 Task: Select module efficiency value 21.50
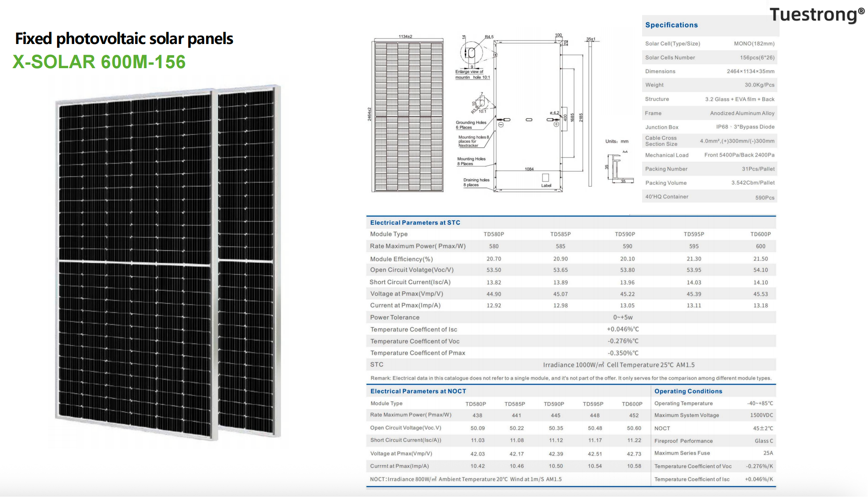pos(761,259)
